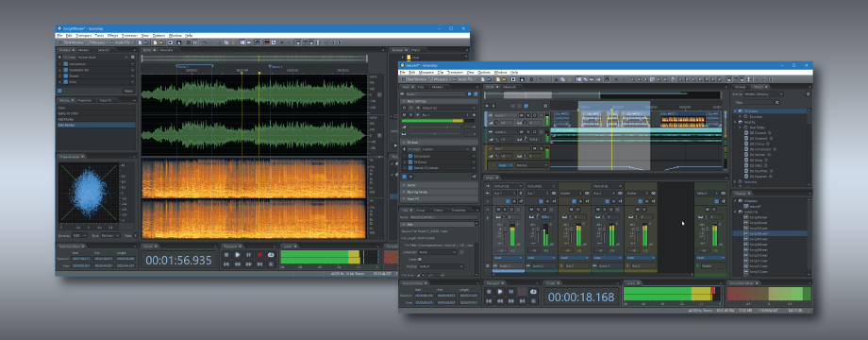Click the Effects filter input field
The width and height of the screenshot is (868, 340).
[759, 102]
